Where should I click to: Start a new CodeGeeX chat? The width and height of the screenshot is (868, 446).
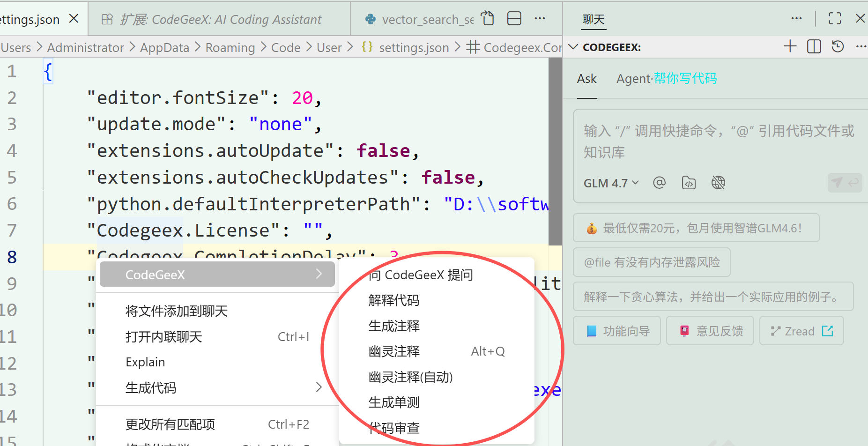(790, 46)
